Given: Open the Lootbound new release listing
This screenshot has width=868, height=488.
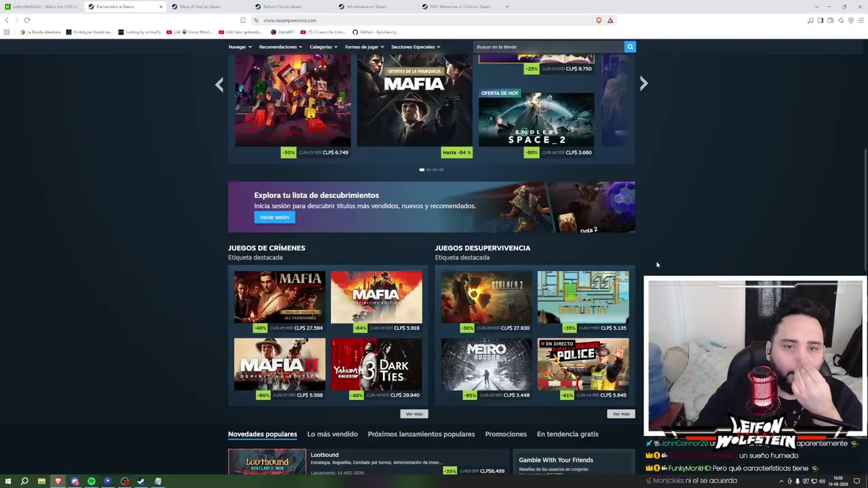Looking at the screenshot, I should (x=369, y=462).
